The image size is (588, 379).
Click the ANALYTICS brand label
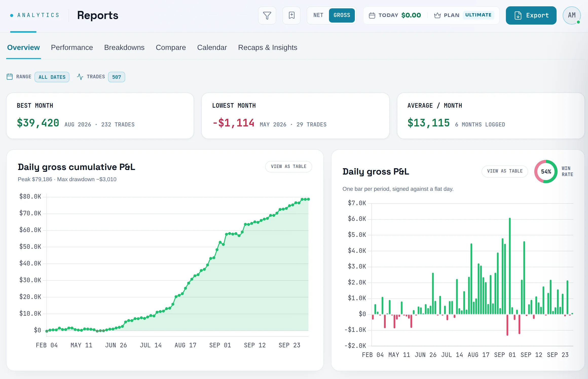pos(38,15)
